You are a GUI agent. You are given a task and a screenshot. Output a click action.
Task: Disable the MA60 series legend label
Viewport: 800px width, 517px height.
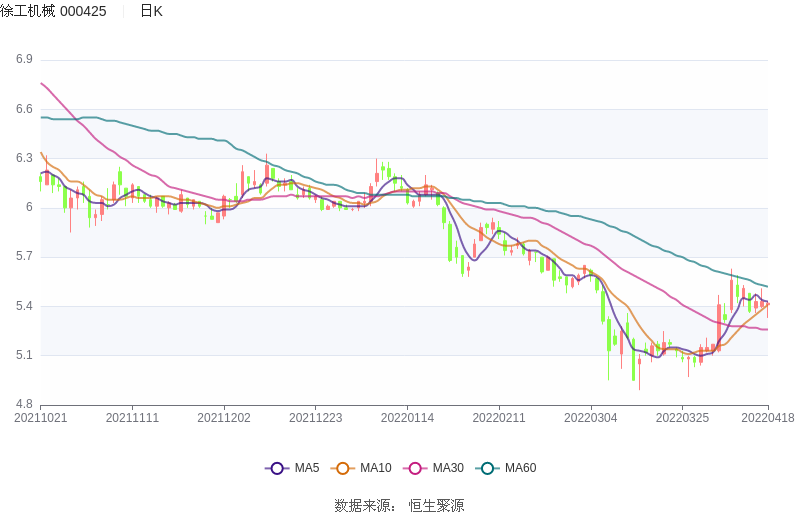(x=520, y=468)
